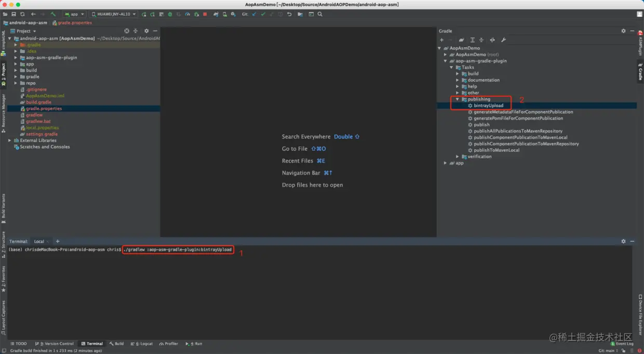Navigate back with the left arrow icon
The image size is (644, 354).
click(x=33, y=14)
